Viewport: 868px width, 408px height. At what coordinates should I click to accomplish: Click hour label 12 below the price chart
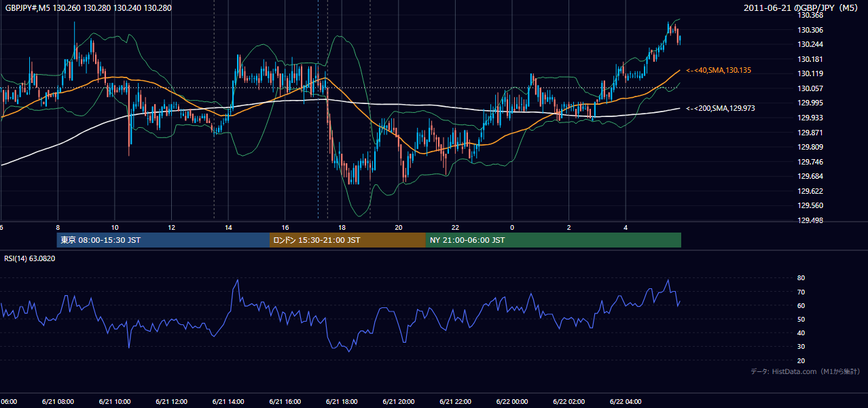[172, 227]
